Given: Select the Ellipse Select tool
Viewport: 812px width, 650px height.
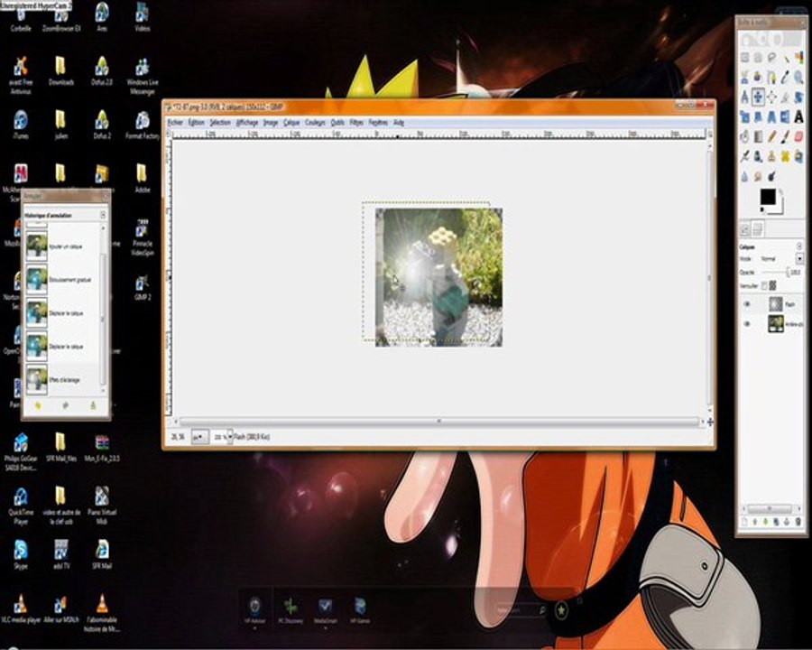Looking at the screenshot, I should [758, 58].
